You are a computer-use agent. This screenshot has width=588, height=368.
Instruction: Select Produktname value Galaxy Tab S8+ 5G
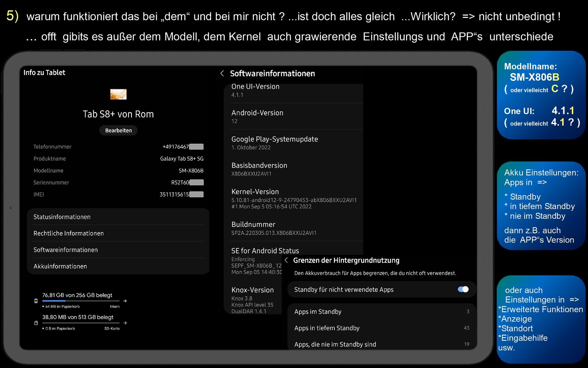(182, 159)
